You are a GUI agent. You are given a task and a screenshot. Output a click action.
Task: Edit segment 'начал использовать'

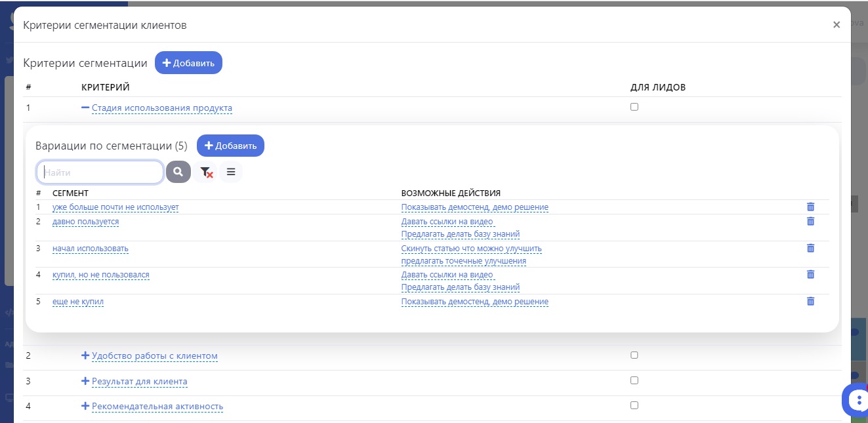click(x=91, y=249)
